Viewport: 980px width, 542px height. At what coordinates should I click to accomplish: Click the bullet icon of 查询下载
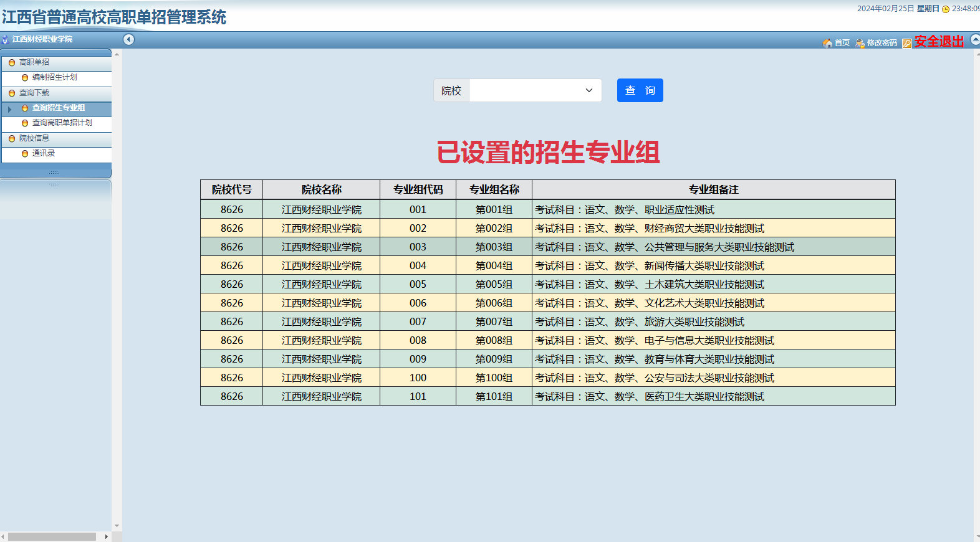12,93
